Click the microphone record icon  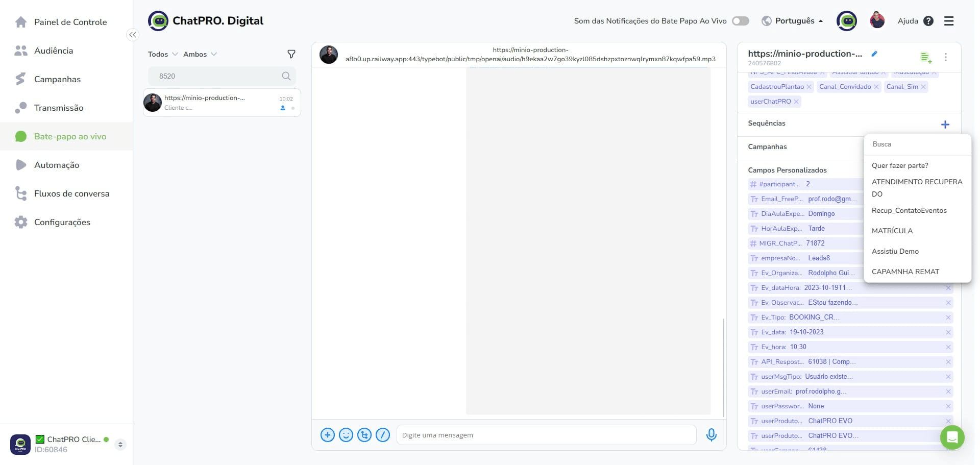712,435
